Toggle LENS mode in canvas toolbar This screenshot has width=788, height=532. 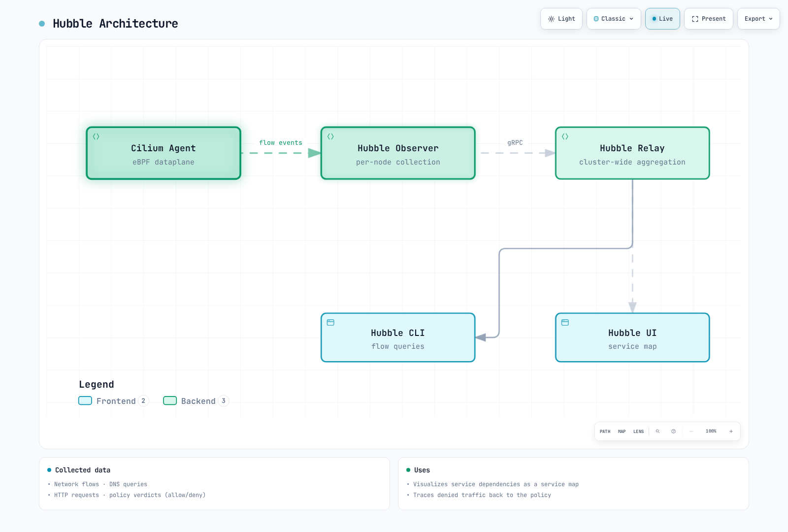click(638, 431)
